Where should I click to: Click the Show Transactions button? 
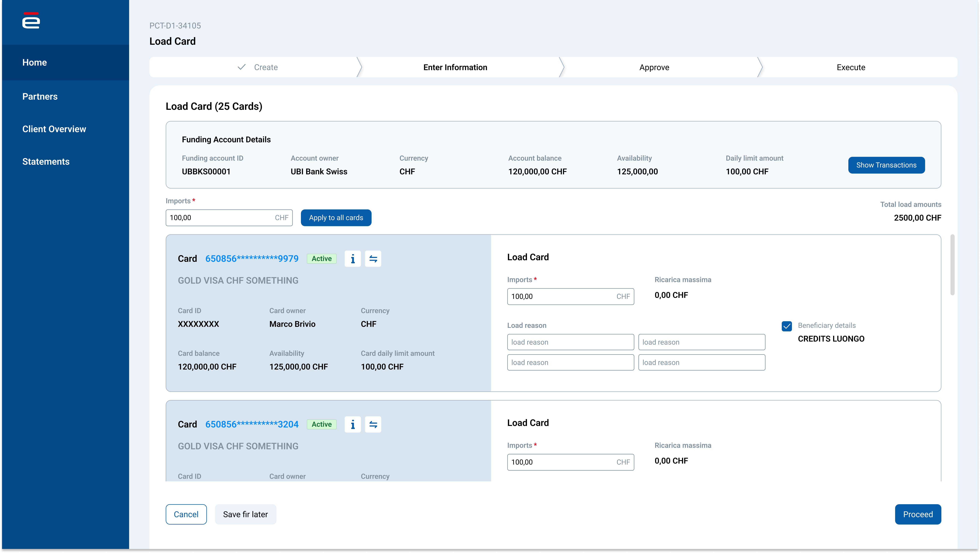click(886, 165)
